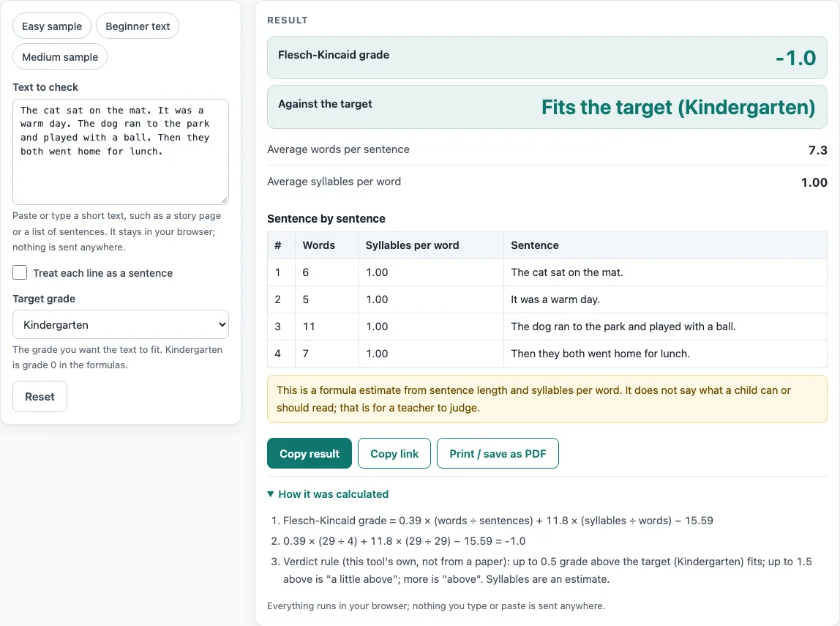Select the row for 'Then they both went home'
840x626 pixels.
click(x=547, y=354)
